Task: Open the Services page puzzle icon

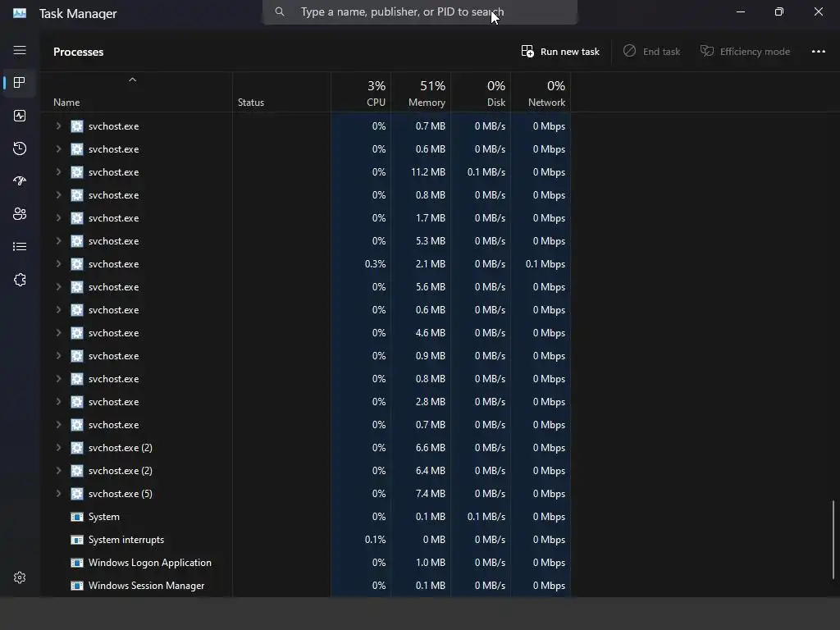Action: 20,280
